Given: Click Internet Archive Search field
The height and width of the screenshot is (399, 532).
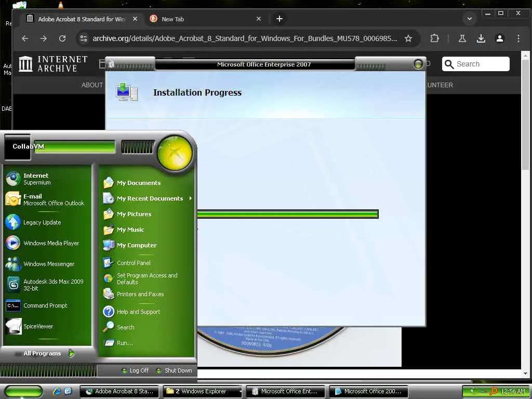Looking at the screenshot, I should 475,64.
